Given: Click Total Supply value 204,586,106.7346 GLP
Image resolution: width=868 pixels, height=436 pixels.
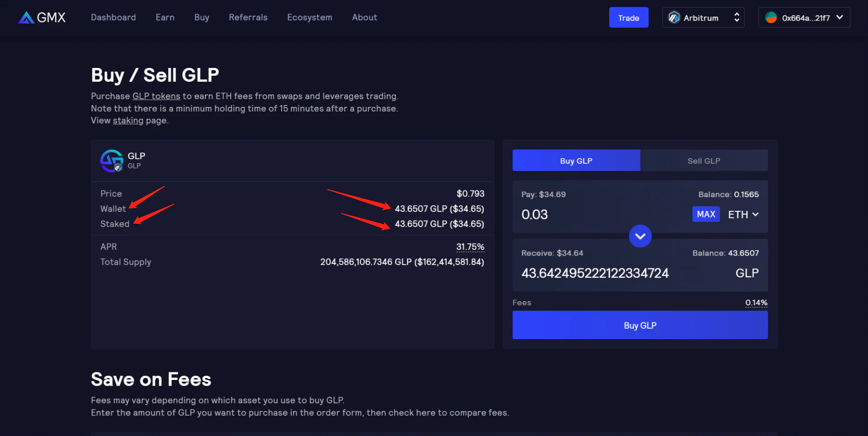Looking at the screenshot, I should [402, 262].
